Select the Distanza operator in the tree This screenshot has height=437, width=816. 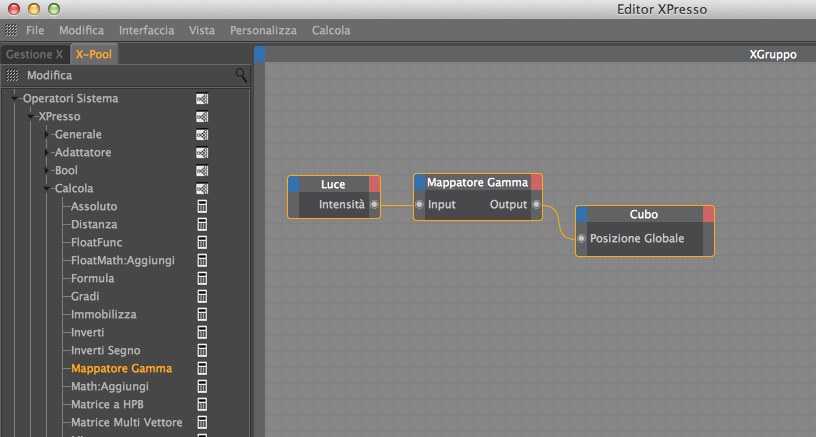click(x=94, y=225)
